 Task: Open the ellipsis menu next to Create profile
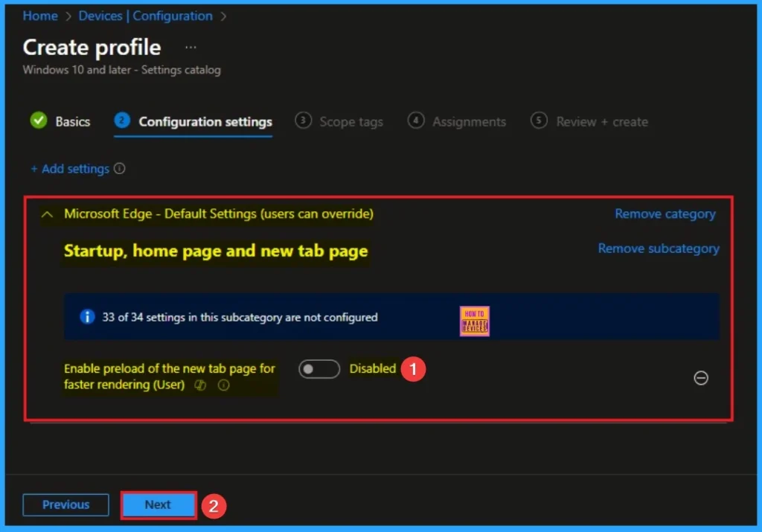click(x=191, y=47)
